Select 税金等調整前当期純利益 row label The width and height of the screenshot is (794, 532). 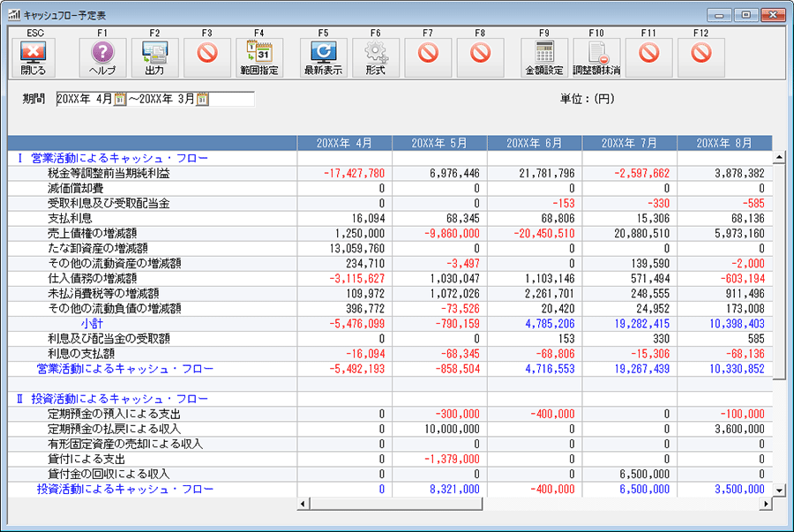point(109,174)
